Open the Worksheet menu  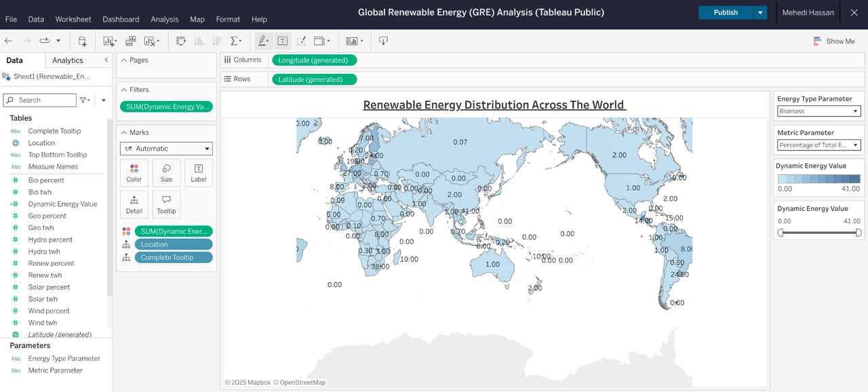(73, 20)
